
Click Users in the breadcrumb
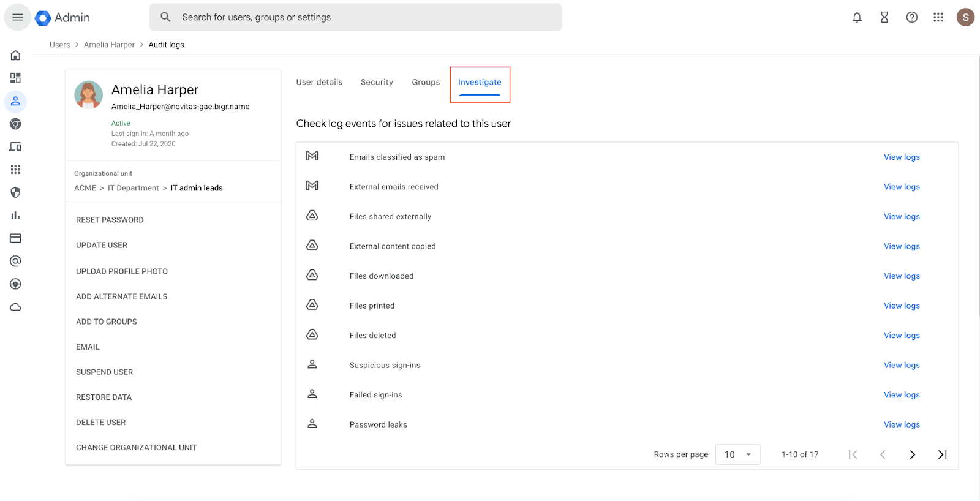click(x=60, y=45)
